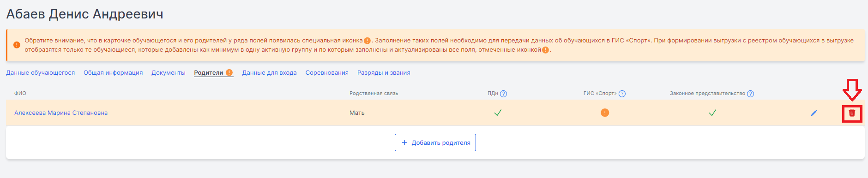Open the Разряды и звания tab
Image resolution: width=868 pixels, height=178 pixels.
pyautogui.click(x=384, y=73)
